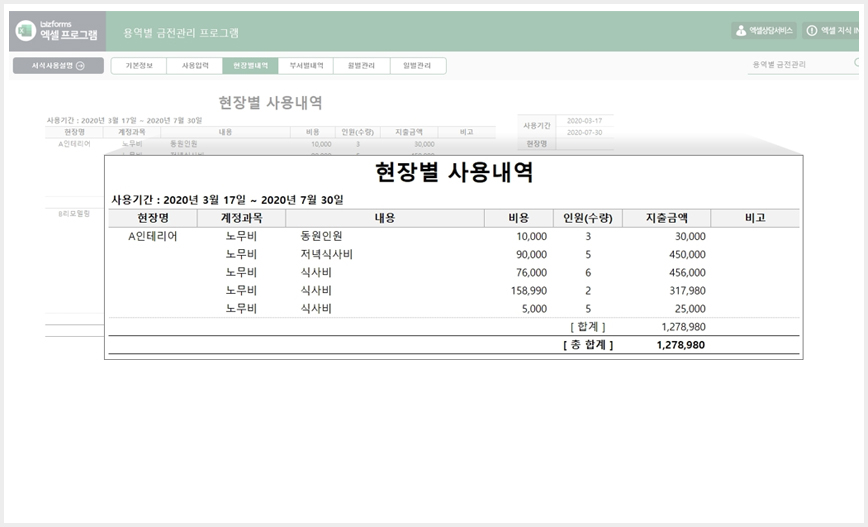Select the 현장별내역 tab

click(250, 65)
